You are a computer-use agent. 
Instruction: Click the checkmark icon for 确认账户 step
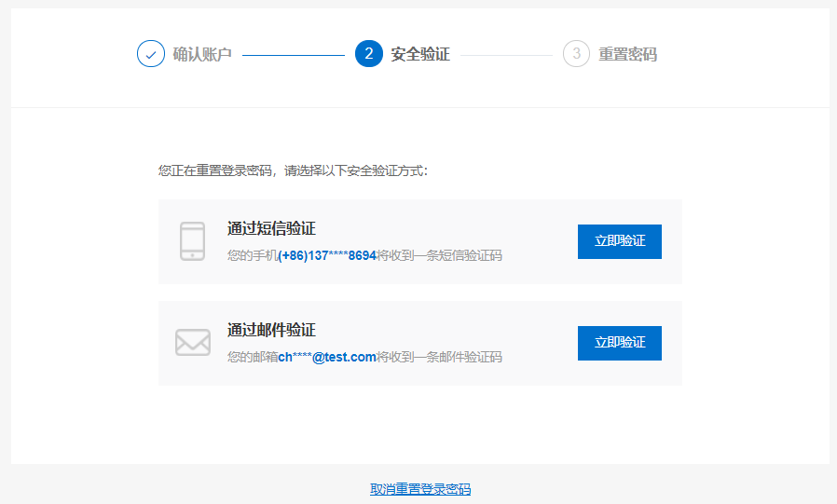(x=151, y=54)
